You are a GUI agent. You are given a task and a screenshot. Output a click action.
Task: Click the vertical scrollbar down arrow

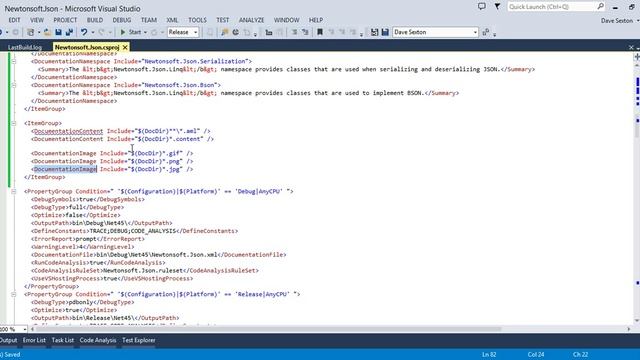[636, 321]
